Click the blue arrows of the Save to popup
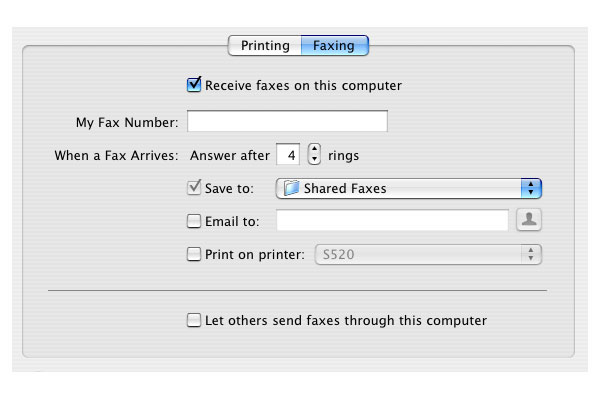Screen dimensions: 600x400 click(531, 188)
